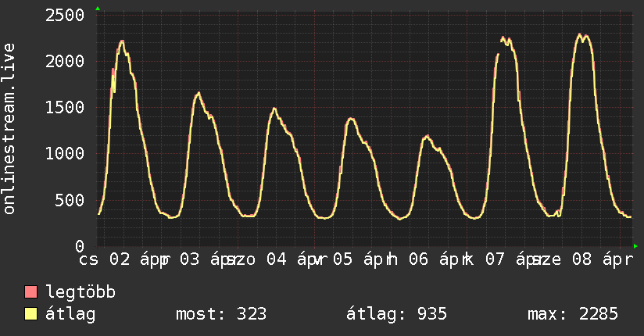Click the red legtöbb legend swatch
644x336 pixels.
tap(31, 293)
